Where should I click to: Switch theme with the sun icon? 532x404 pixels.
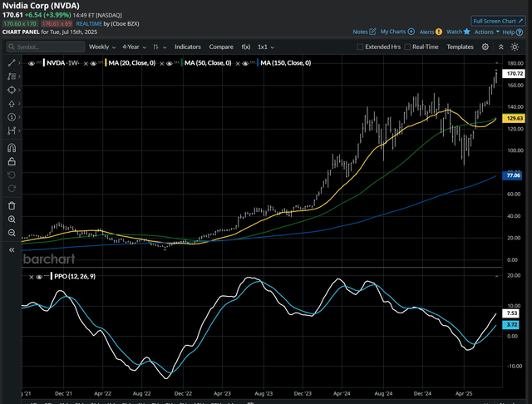pos(515,47)
